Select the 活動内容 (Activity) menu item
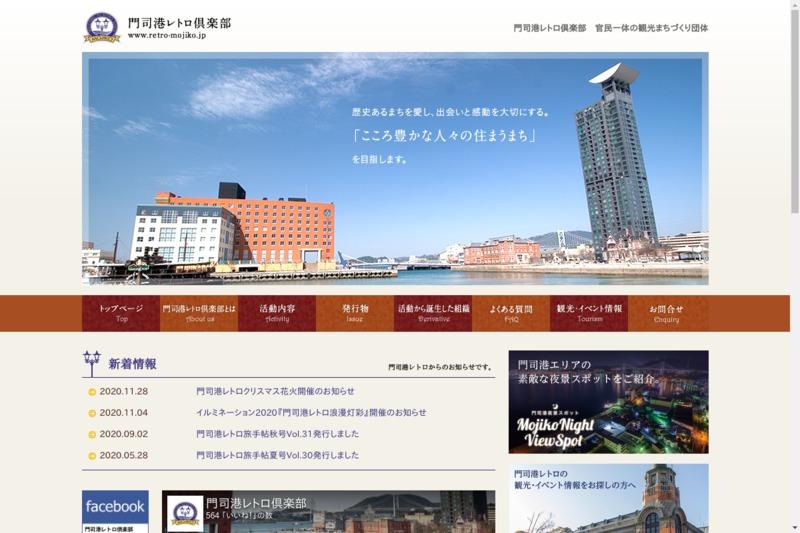800x533 pixels. [x=277, y=313]
